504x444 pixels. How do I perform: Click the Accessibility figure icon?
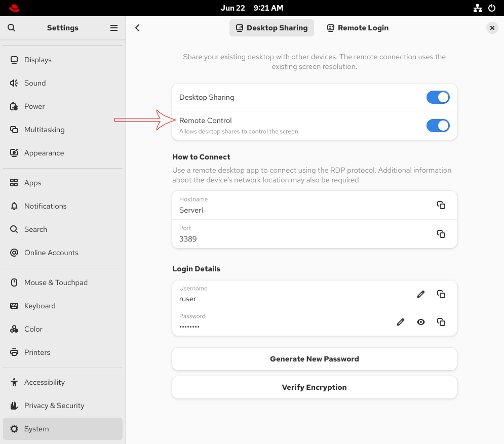[14, 382]
